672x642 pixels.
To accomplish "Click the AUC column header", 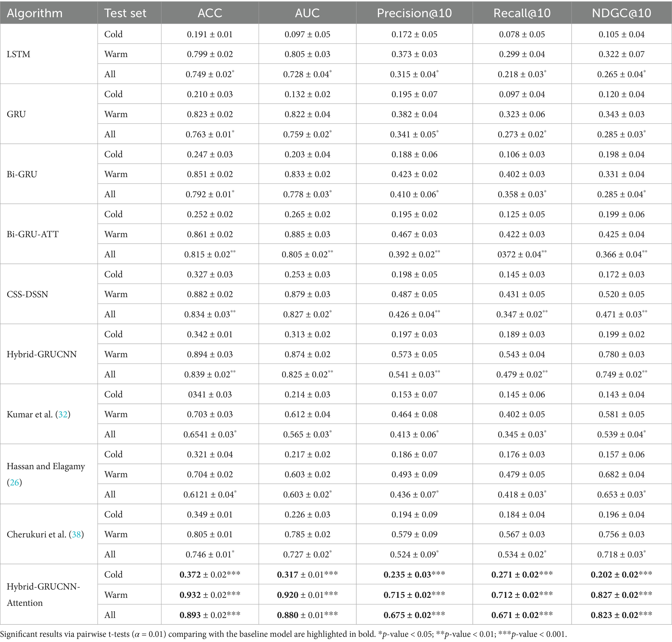I will (x=307, y=13).
